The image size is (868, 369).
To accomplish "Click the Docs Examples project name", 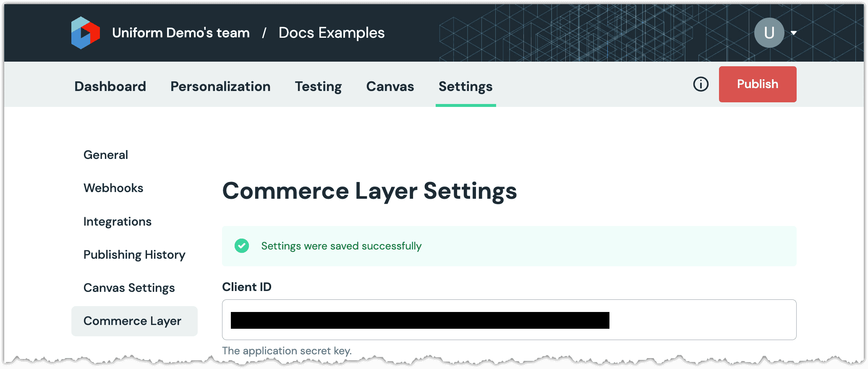I will pos(332,33).
